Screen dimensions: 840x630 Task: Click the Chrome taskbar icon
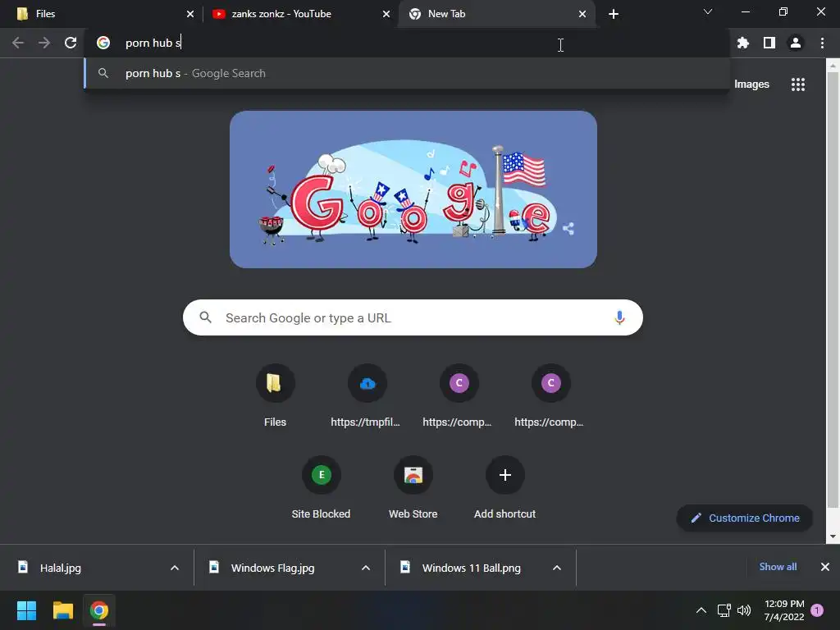point(99,610)
